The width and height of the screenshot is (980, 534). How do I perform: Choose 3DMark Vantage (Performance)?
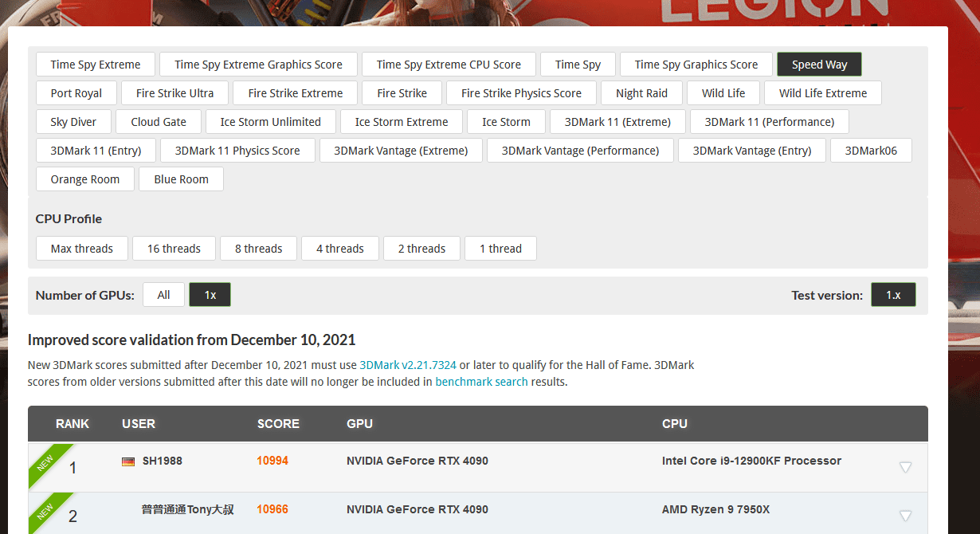tap(580, 151)
